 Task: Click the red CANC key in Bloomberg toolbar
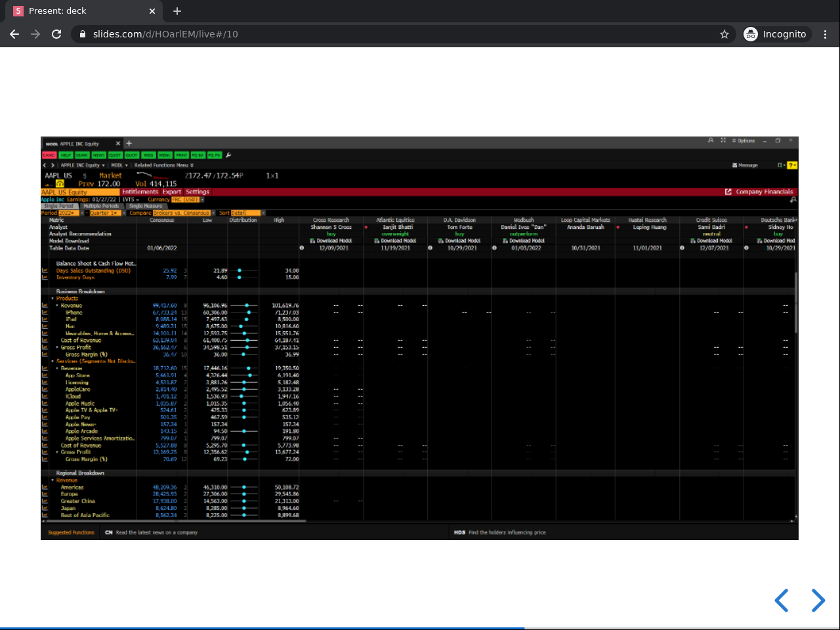(x=49, y=156)
